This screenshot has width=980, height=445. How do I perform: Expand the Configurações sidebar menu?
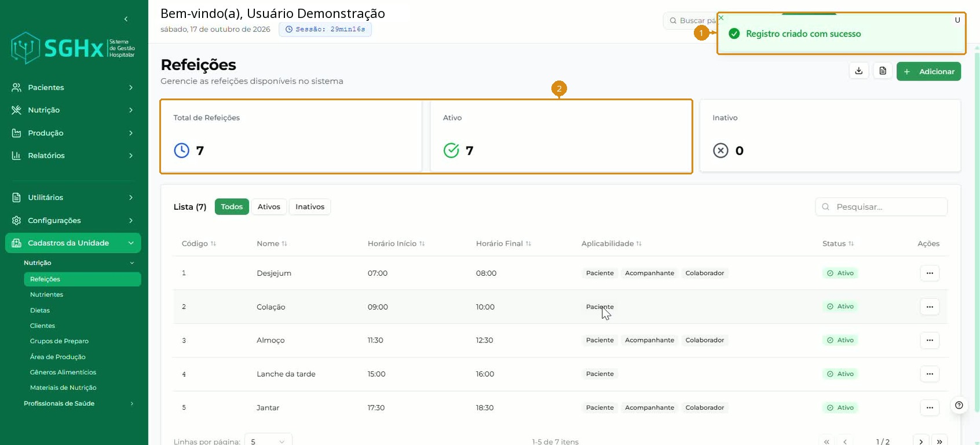tap(73, 220)
